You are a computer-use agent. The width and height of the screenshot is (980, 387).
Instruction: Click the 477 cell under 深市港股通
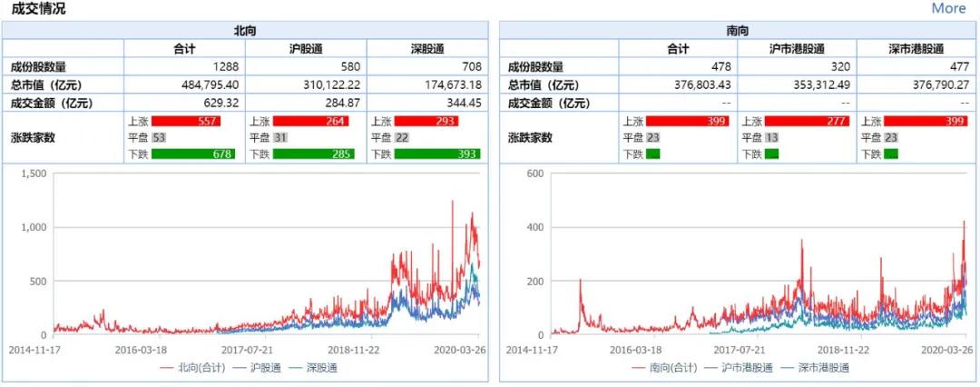[916, 67]
